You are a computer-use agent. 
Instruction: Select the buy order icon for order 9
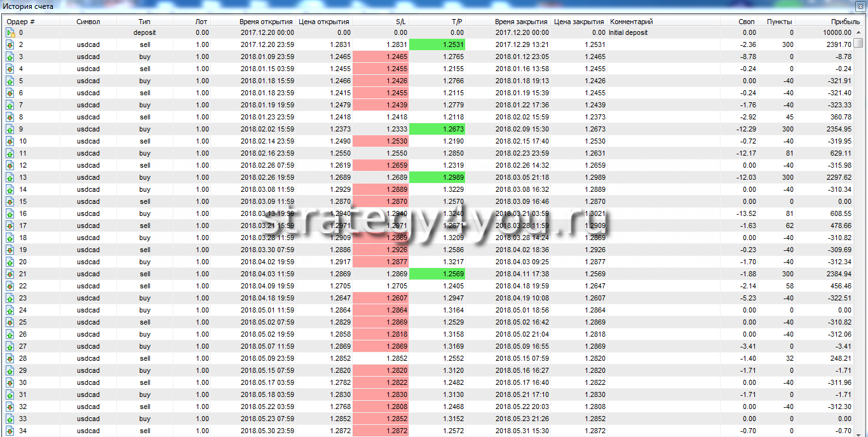pos(10,129)
